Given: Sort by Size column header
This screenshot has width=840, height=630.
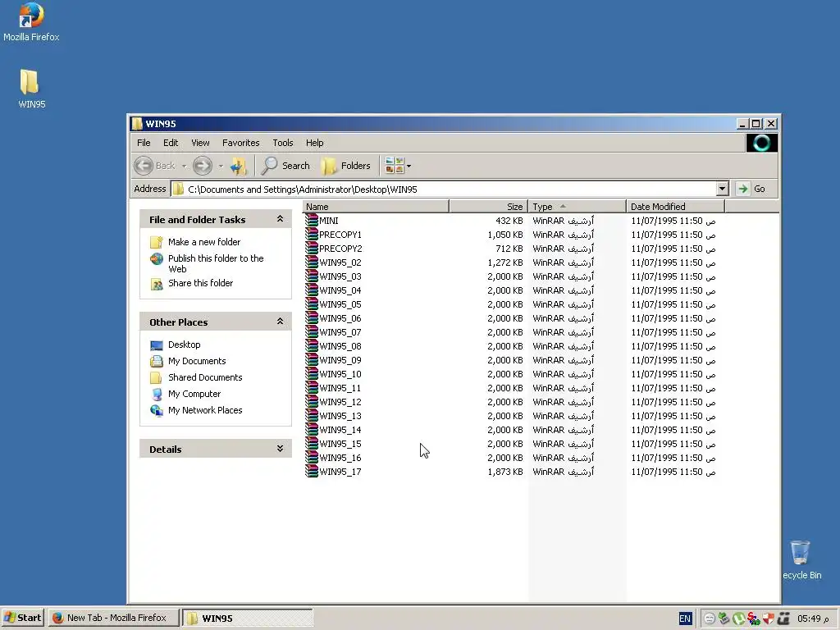Looking at the screenshot, I should 489,207.
